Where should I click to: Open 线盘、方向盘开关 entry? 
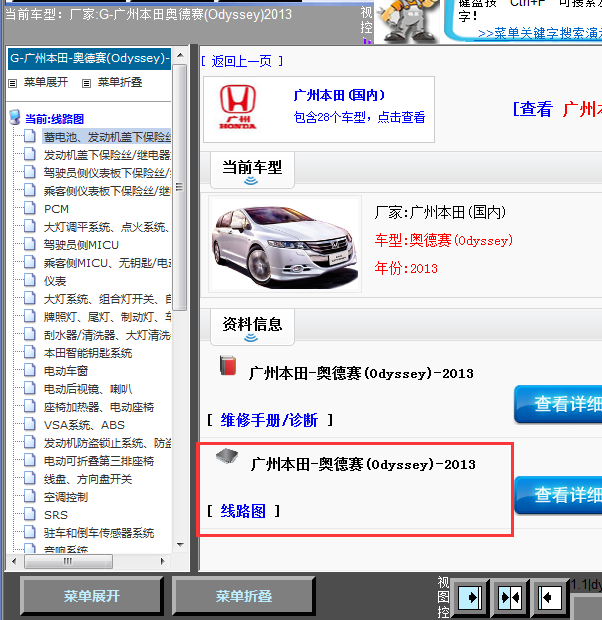pyautogui.click(x=88, y=479)
